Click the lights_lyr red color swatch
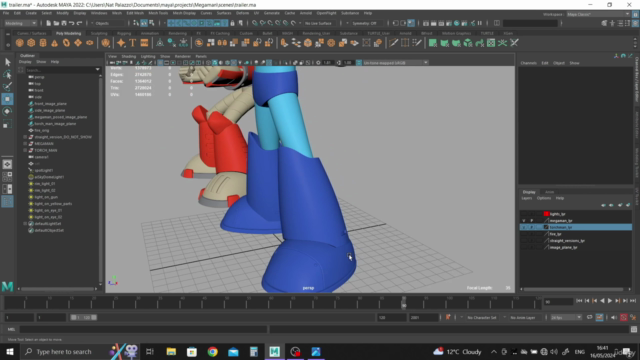Viewport: 640px width, 360px height. 546,214
